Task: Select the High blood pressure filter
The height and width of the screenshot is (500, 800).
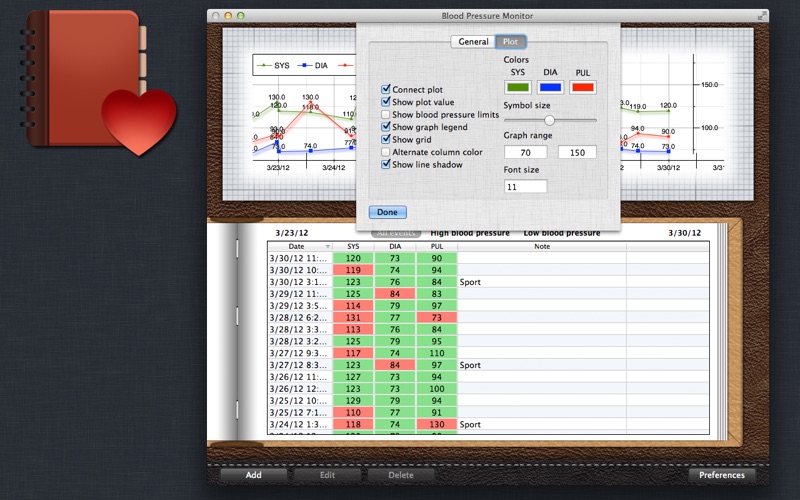Action: click(x=470, y=233)
